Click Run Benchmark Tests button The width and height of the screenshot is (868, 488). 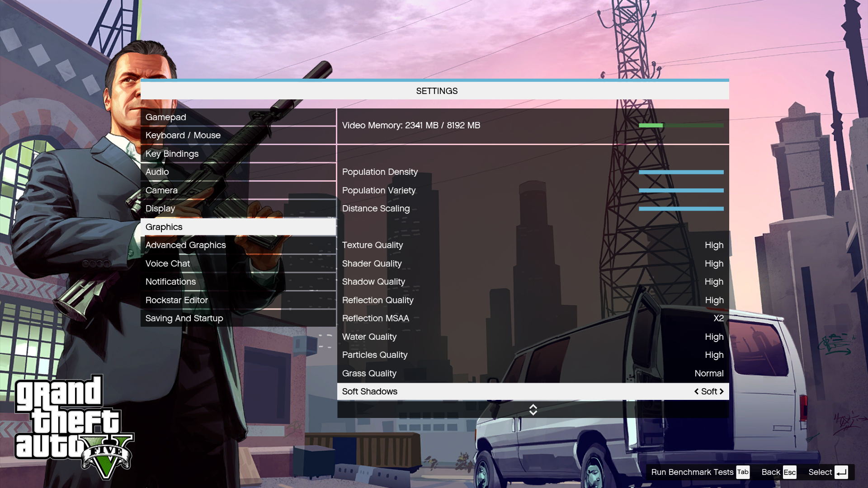coord(692,472)
